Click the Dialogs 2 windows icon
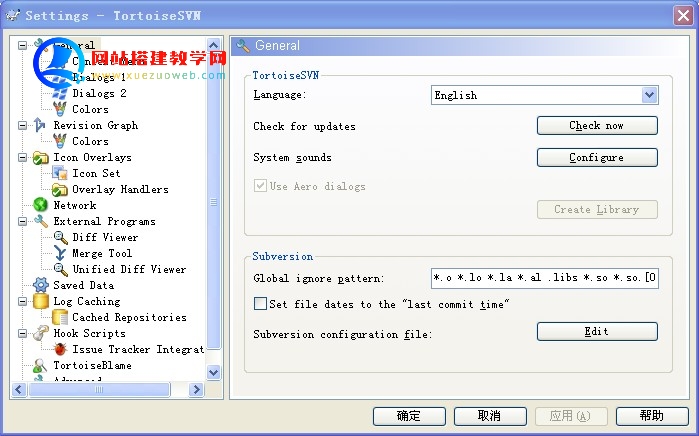This screenshot has width=699, height=436. [60, 93]
